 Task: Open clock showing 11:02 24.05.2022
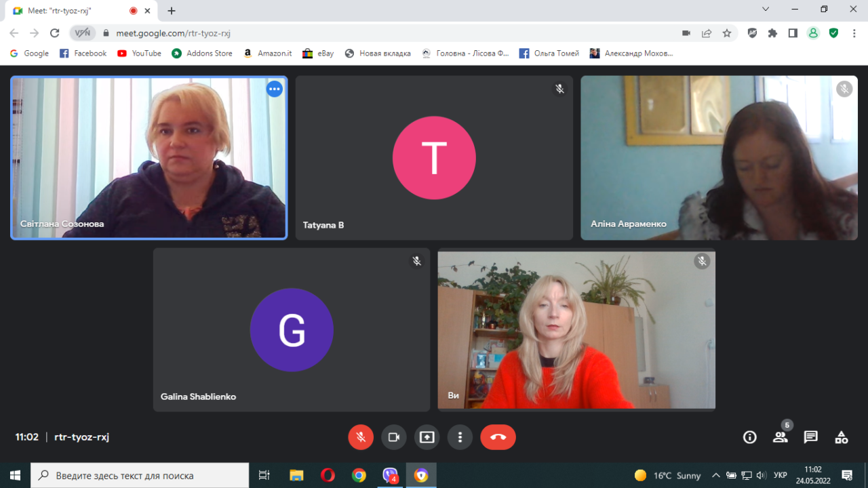812,475
